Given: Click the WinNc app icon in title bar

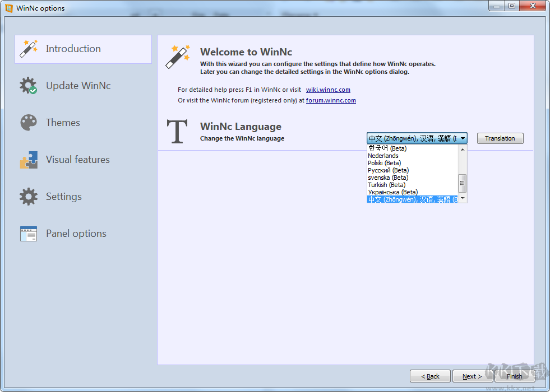Looking at the screenshot, I should point(9,8).
